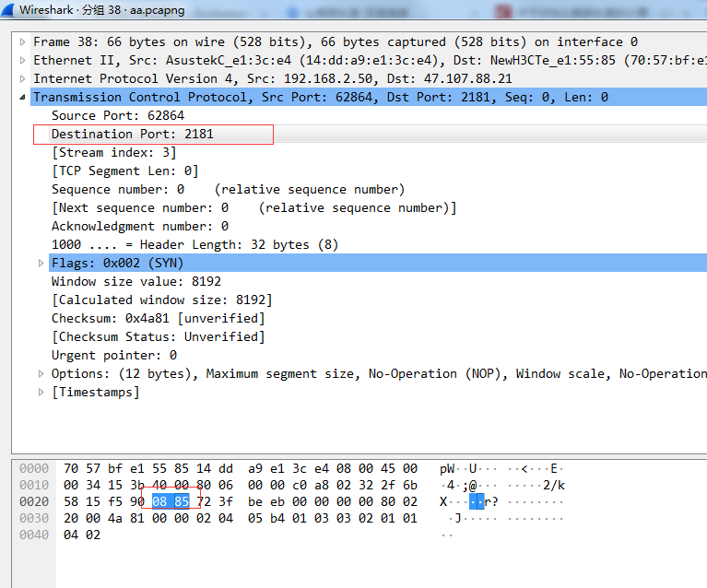Click the window title 'aa.pcapng'
Viewport: 707px width, 588px height.
[x=158, y=10]
